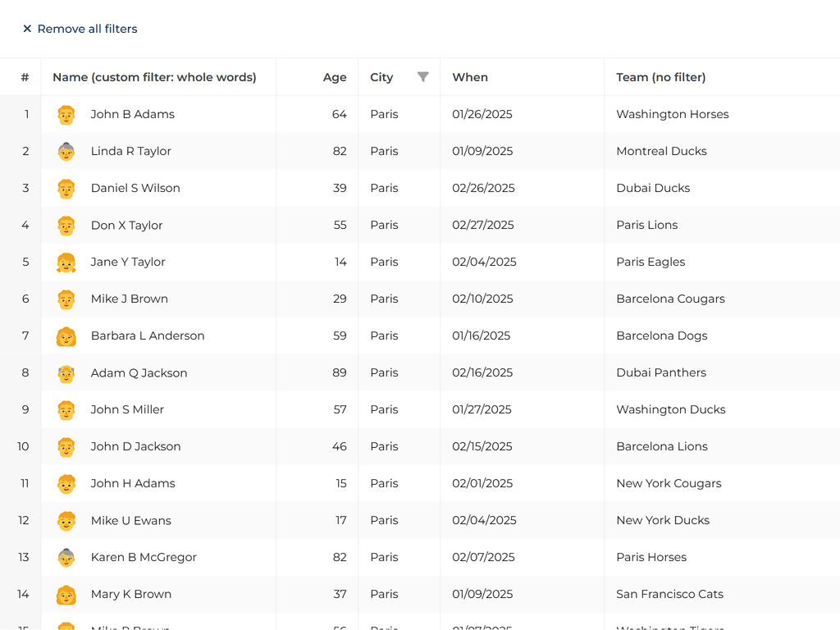Image resolution: width=840 pixels, height=630 pixels.
Task: Click the X icon beside Remove all filters
Action: [x=27, y=29]
